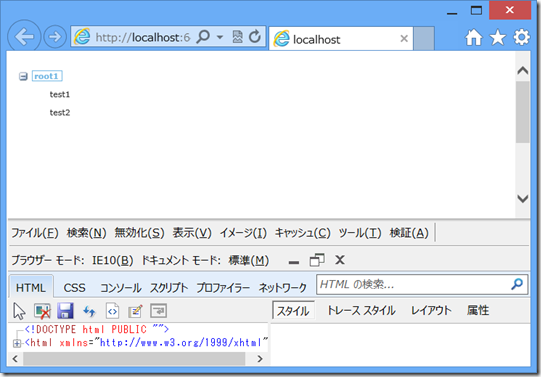The width and height of the screenshot is (541, 377).
Task: Open the address bar dropdown arrow
Action: click(220, 37)
